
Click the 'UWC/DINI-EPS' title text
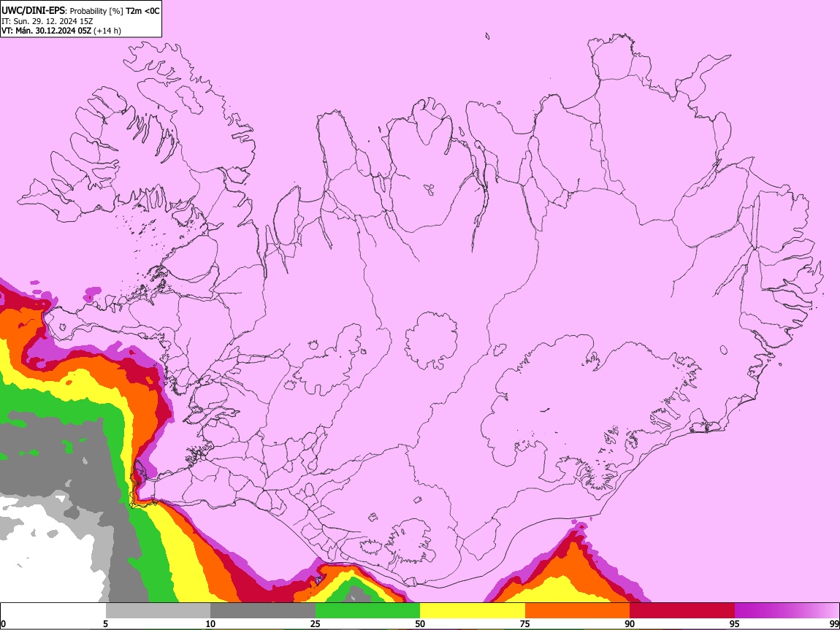coord(33,10)
